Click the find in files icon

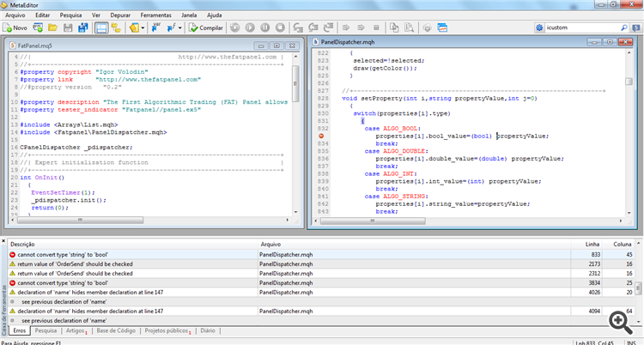[410, 28]
